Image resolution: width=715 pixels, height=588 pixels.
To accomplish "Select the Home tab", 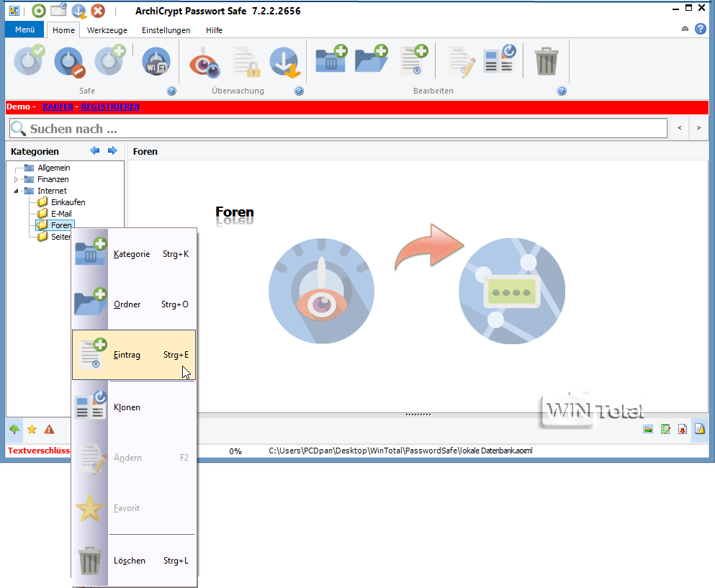I will (x=63, y=30).
